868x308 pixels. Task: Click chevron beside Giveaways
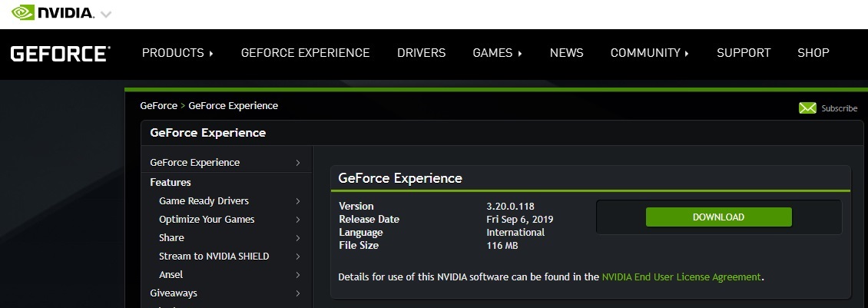point(298,293)
